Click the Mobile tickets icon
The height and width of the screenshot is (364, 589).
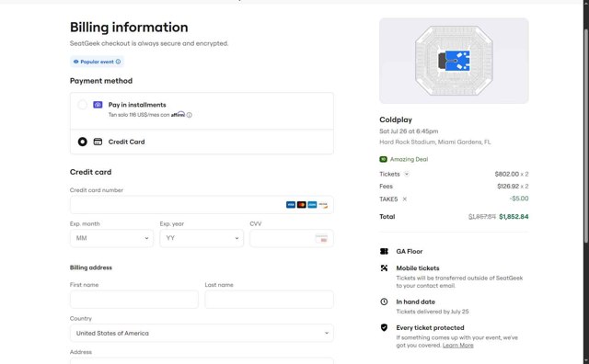384,267
